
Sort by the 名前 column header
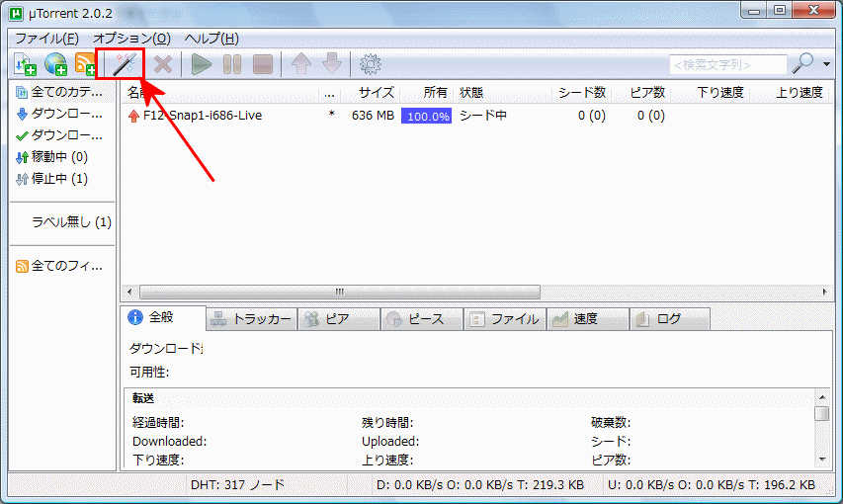click(x=219, y=93)
